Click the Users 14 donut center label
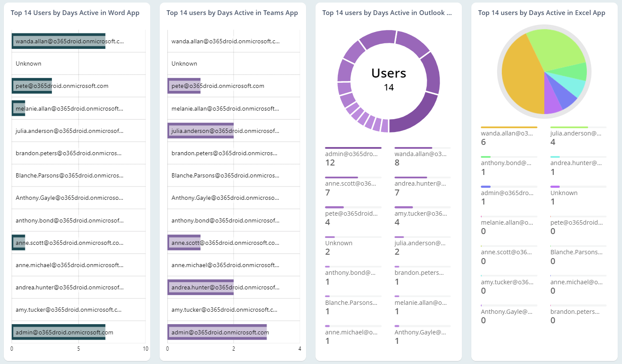The image size is (622, 364). click(388, 79)
